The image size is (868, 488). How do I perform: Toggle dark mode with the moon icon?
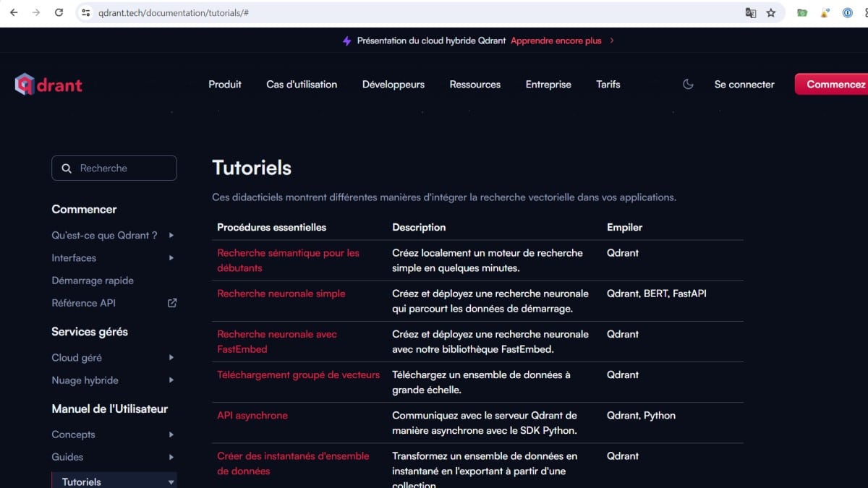tap(688, 85)
